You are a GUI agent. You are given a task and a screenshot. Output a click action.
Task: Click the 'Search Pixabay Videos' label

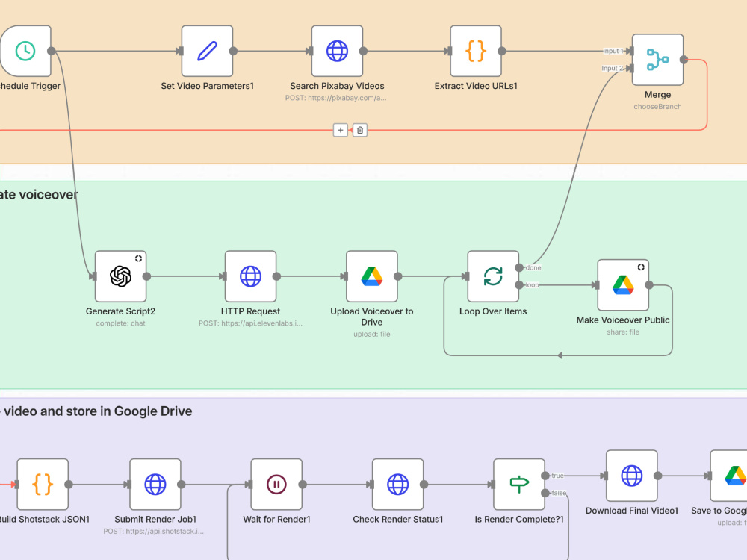338,86
